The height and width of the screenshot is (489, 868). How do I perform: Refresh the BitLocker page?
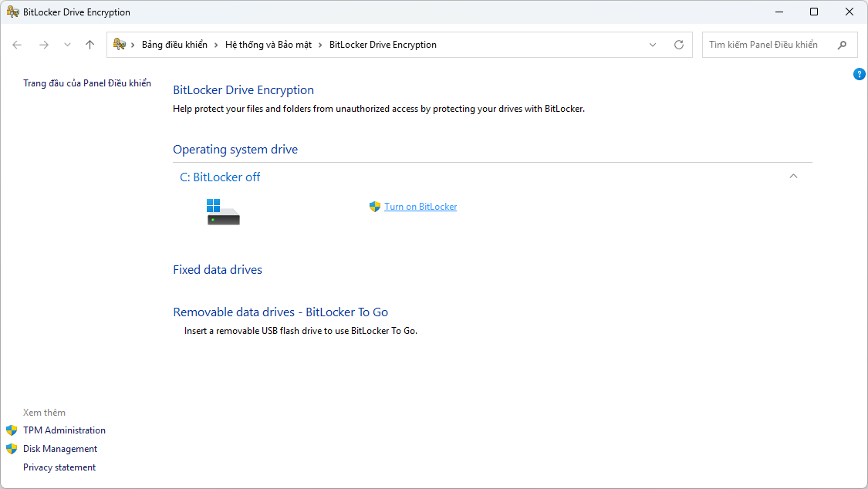click(679, 45)
